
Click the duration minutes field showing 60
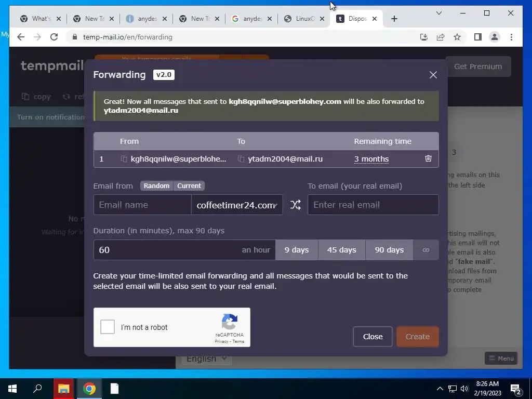pyautogui.click(x=184, y=250)
